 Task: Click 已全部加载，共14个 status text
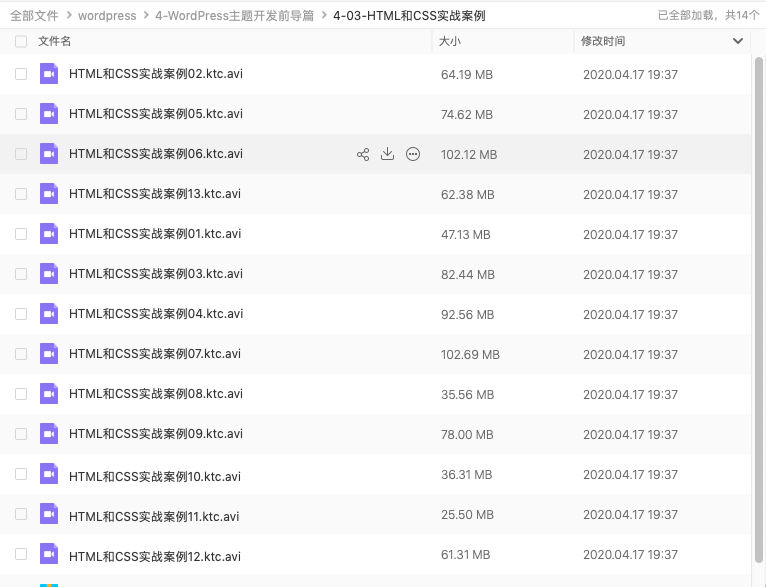(708, 16)
